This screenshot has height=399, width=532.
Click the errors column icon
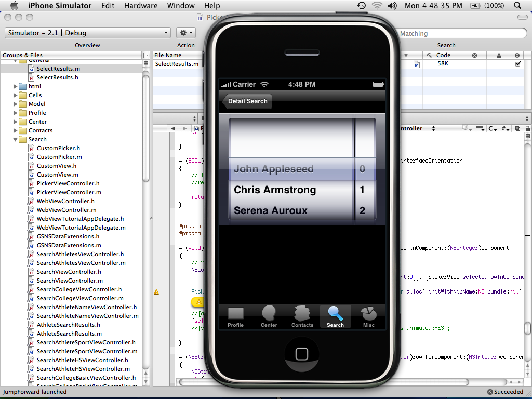pyautogui.click(x=475, y=55)
